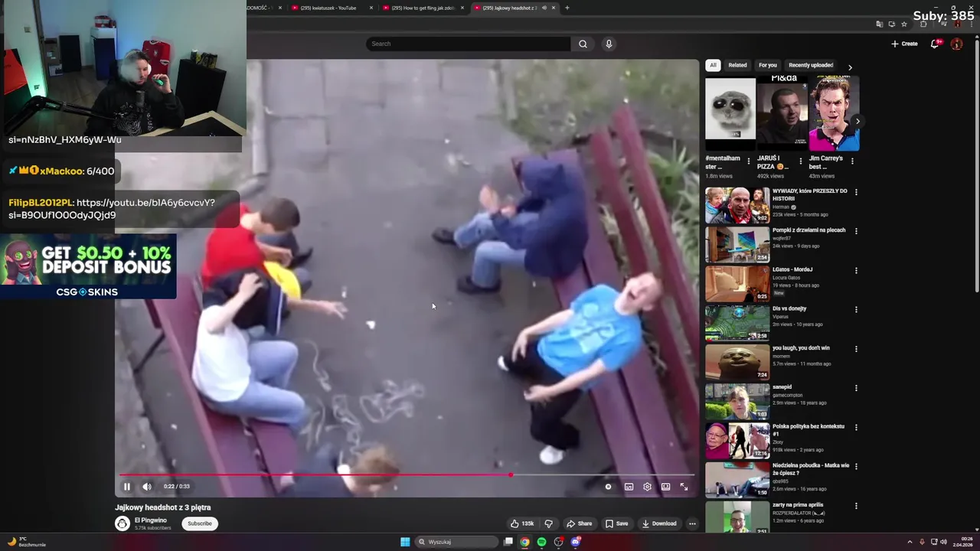The image size is (980, 551).
Task: Open the YouTube account avatar menu
Action: (956, 44)
